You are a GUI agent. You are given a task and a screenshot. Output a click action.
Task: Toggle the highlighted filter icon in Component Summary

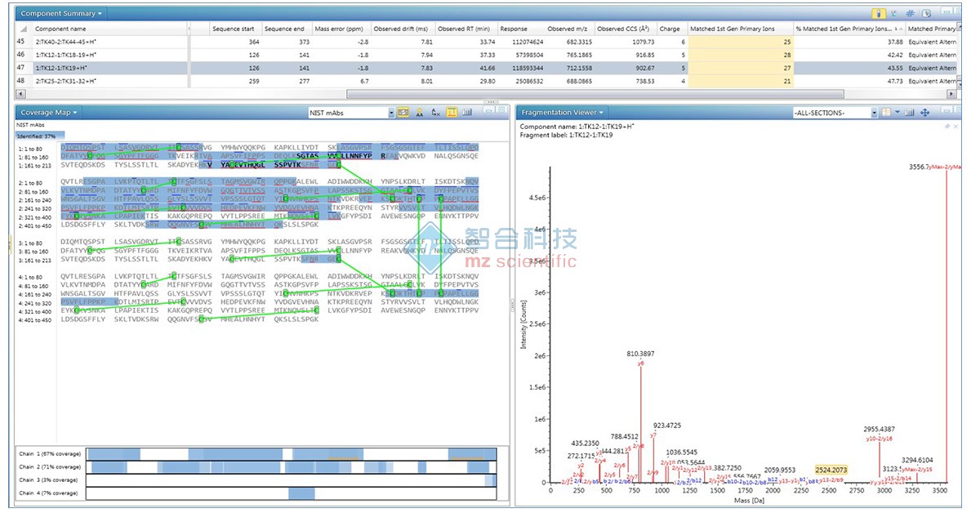click(880, 14)
